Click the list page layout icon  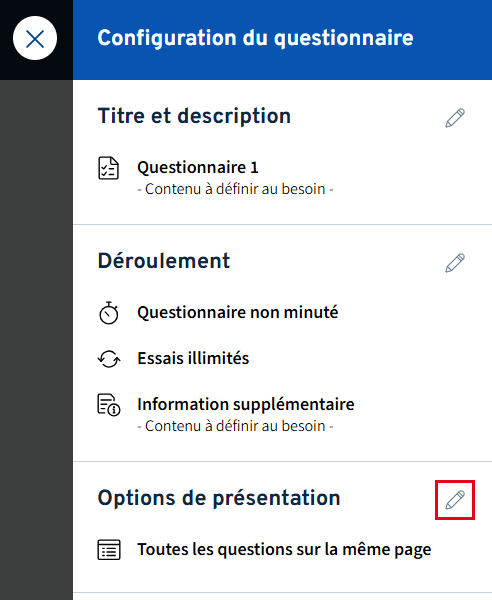109,550
